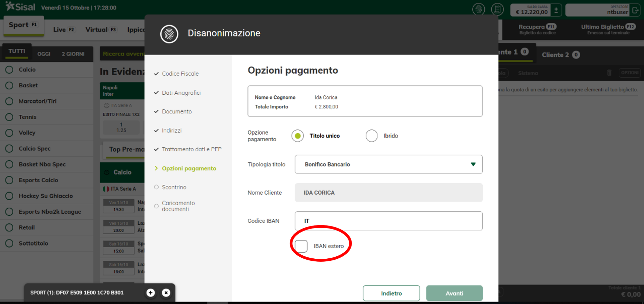Viewport: 644px width, 304px height.
Task: Click Recupera Biglietto da codice F11
Action: (537, 29)
